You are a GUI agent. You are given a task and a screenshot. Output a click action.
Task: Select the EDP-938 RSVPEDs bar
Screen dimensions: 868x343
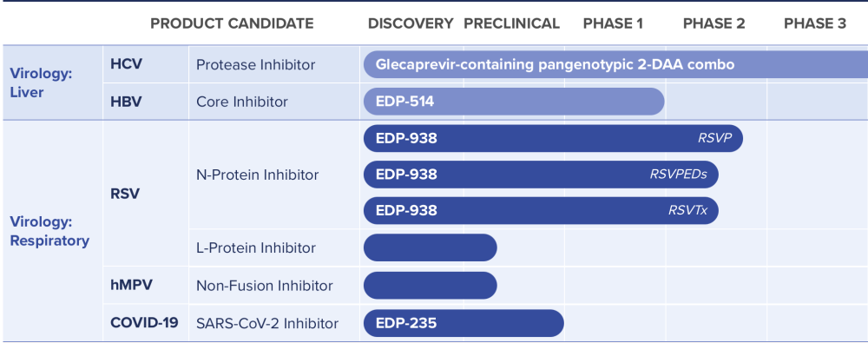click(541, 175)
